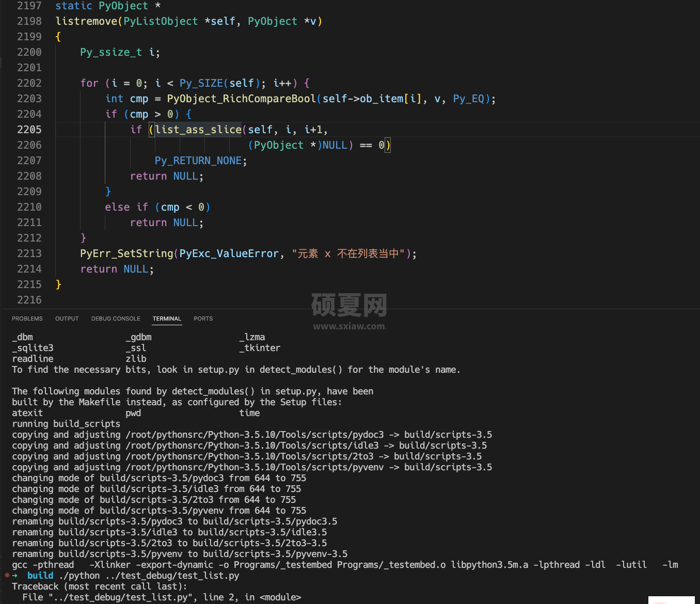
Task: Click PyErr_SetString call on line 2213
Action: pyautogui.click(x=127, y=253)
